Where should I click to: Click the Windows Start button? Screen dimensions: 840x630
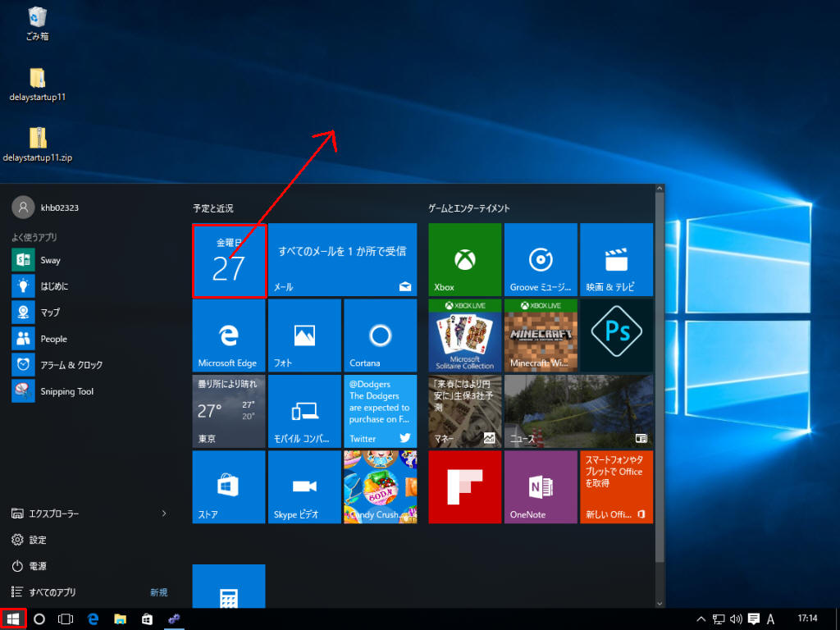[13, 619]
